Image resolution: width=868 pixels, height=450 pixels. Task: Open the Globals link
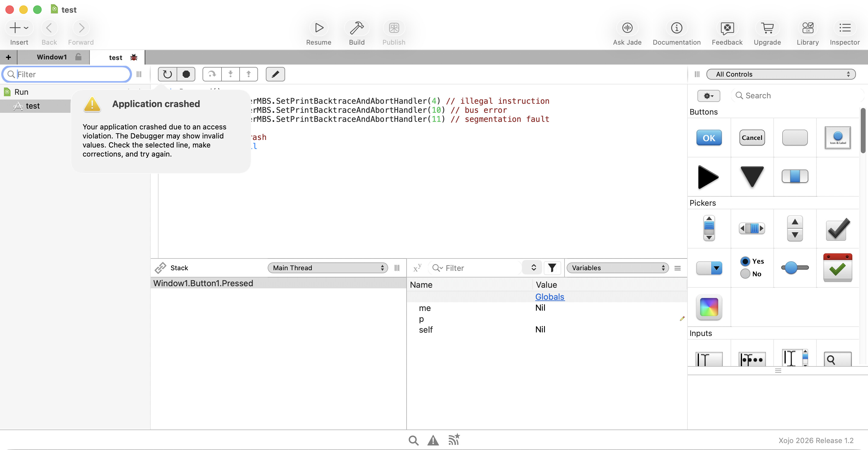[x=549, y=296]
